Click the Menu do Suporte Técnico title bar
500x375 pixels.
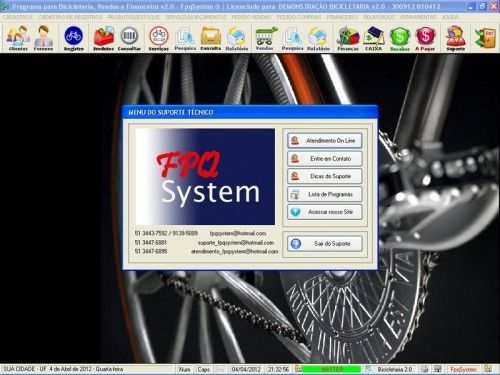tap(250, 112)
